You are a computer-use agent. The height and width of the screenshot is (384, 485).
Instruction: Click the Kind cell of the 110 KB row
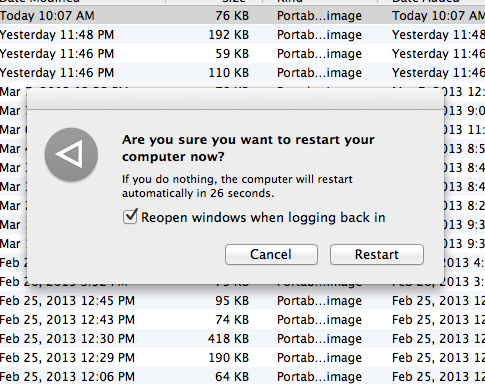[319, 73]
